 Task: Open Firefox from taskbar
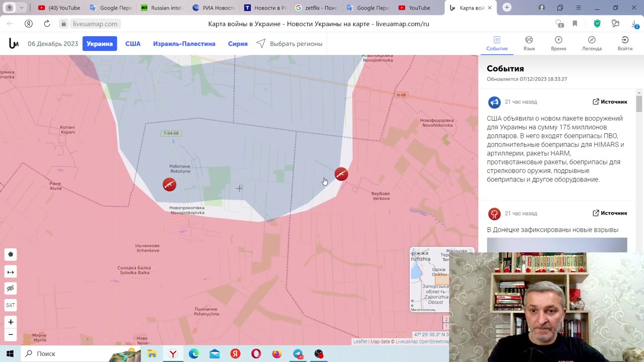[x=277, y=354]
